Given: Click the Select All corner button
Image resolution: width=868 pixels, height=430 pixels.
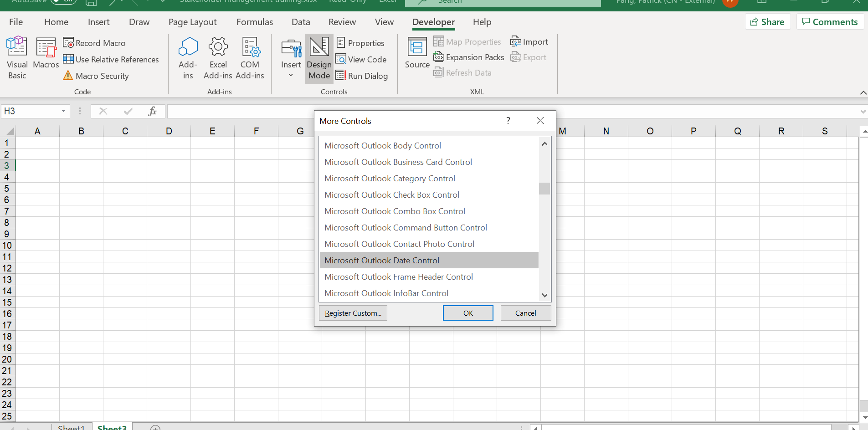Looking at the screenshot, I should tap(9, 131).
